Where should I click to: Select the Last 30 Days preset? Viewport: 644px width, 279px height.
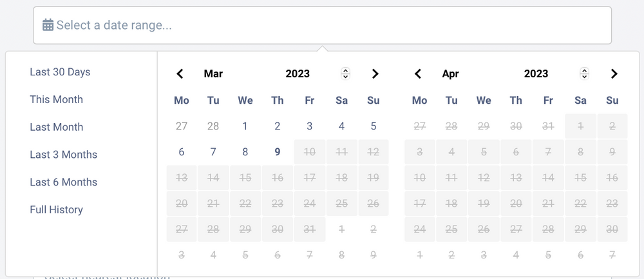60,72
